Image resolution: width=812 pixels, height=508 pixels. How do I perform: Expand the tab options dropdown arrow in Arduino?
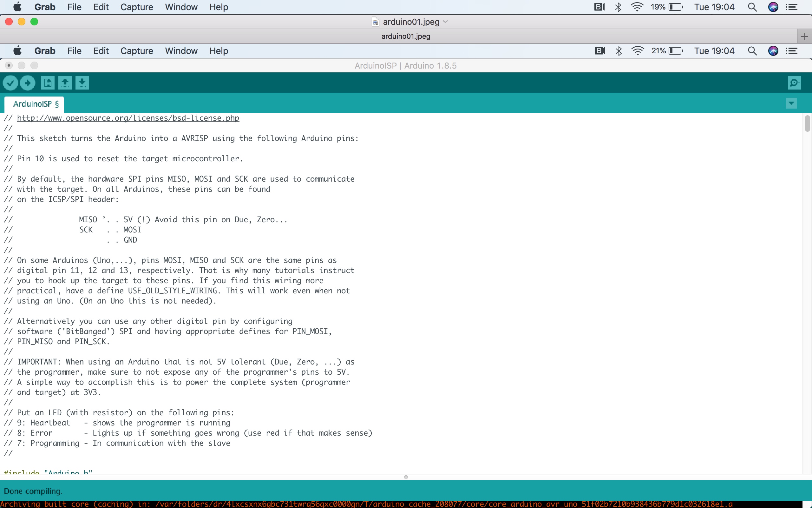pyautogui.click(x=791, y=103)
